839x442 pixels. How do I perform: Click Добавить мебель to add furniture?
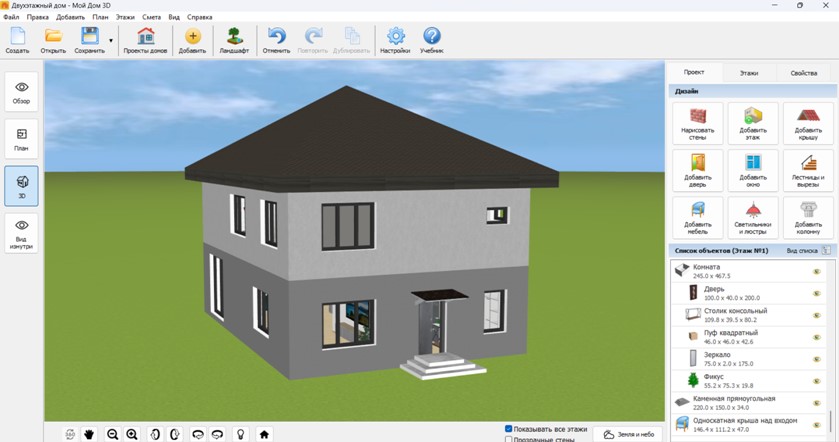point(698,218)
